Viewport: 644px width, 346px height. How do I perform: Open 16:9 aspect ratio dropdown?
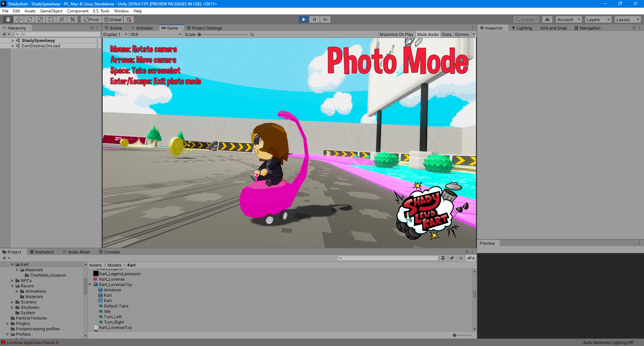click(x=156, y=34)
